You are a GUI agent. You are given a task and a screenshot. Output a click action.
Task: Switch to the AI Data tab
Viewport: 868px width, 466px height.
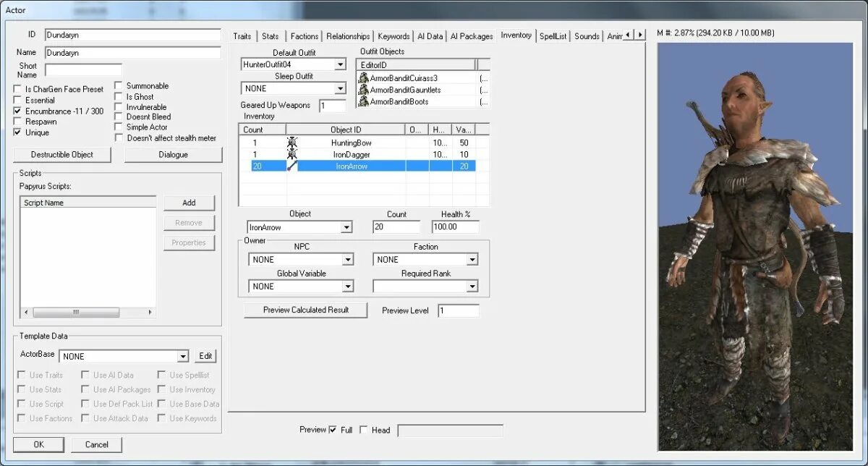(x=430, y=36)
